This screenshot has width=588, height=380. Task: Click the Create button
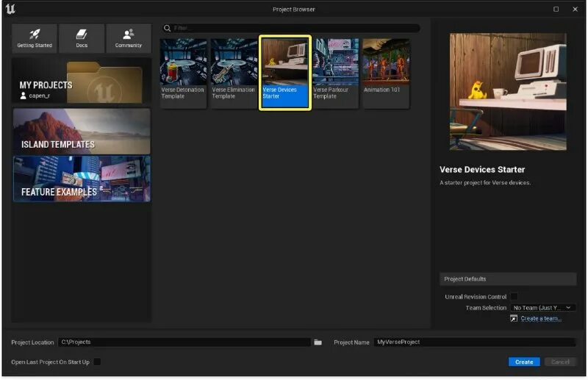tap(524, 362)
